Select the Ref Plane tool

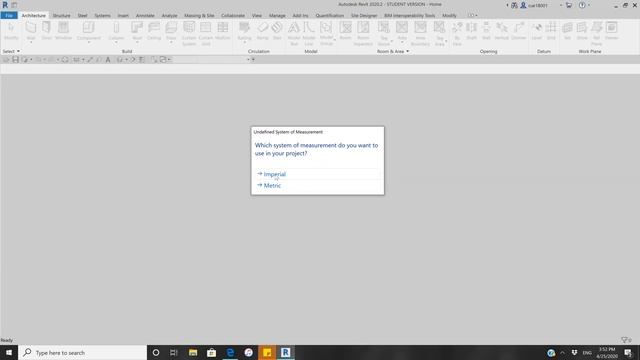tap(597, 33)
